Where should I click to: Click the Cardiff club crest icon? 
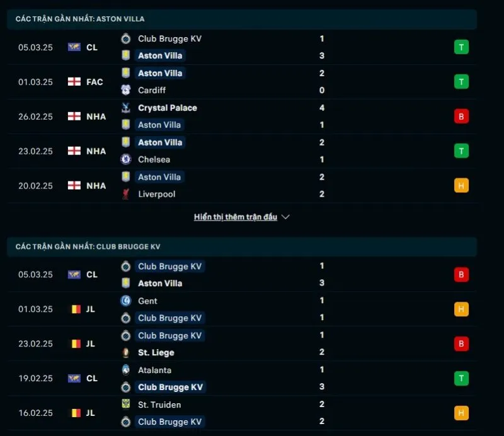coord(125,90)
